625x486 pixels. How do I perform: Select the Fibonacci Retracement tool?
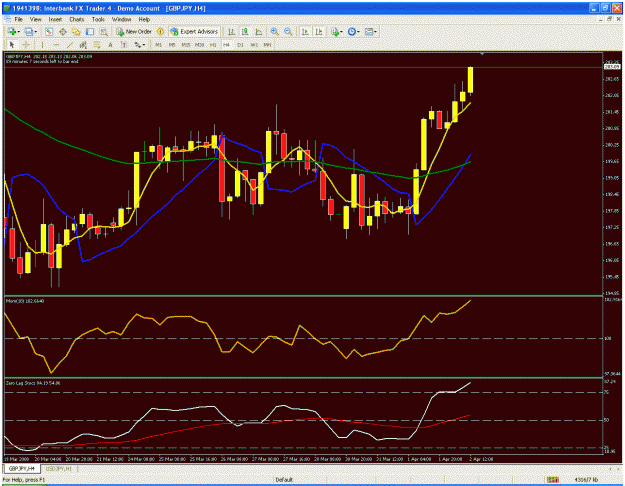tap(97, 45)
